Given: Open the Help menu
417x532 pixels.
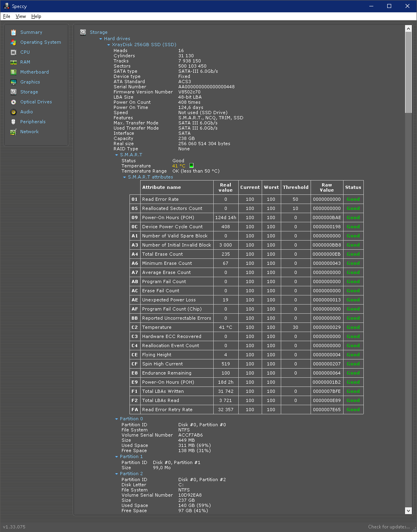Looking at the screenshot, I should click(x=36, y=16).
